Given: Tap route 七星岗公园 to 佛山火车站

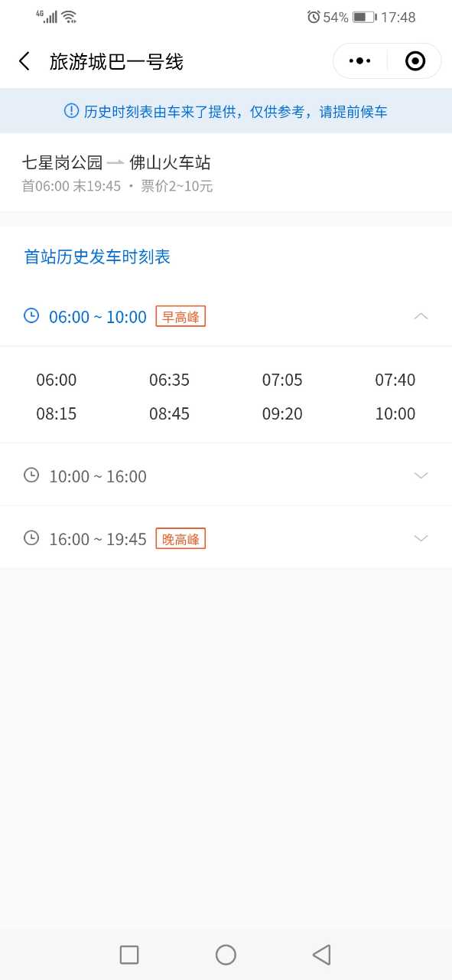Looking at the screenshot, I should click(116, 162).
